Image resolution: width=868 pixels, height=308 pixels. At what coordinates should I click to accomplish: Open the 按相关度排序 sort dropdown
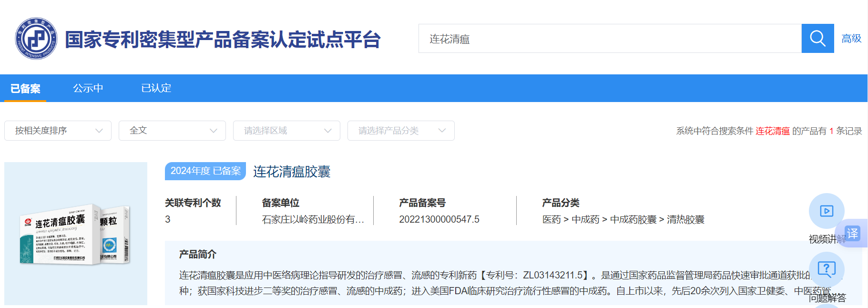58,131
